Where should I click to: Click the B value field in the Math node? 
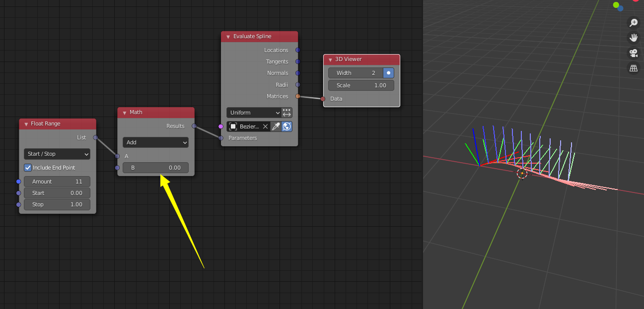click(x=155, y=168)
